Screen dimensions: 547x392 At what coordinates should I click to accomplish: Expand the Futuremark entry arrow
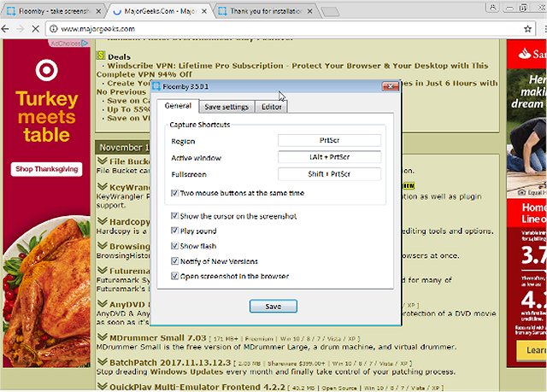[x=103, y=270]
